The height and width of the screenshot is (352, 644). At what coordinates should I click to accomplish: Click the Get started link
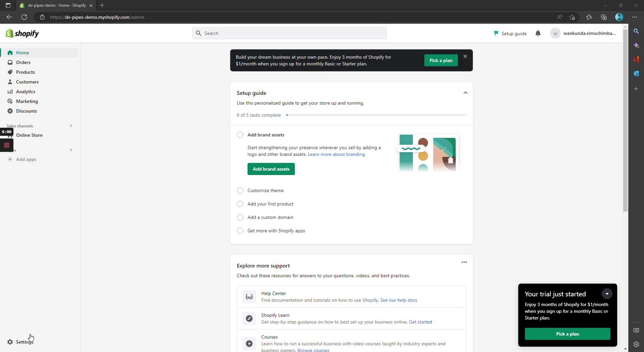tap(421, 322)
